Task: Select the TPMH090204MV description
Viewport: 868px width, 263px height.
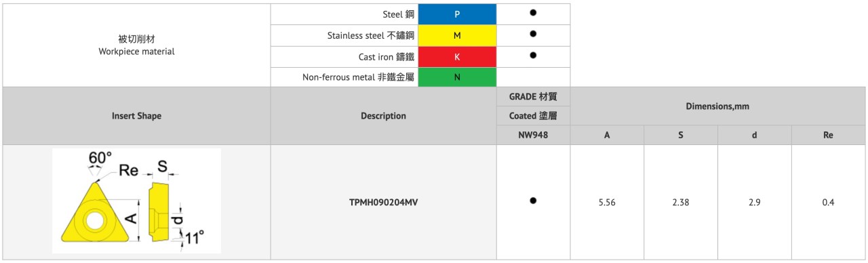Action: pos(383,202)
